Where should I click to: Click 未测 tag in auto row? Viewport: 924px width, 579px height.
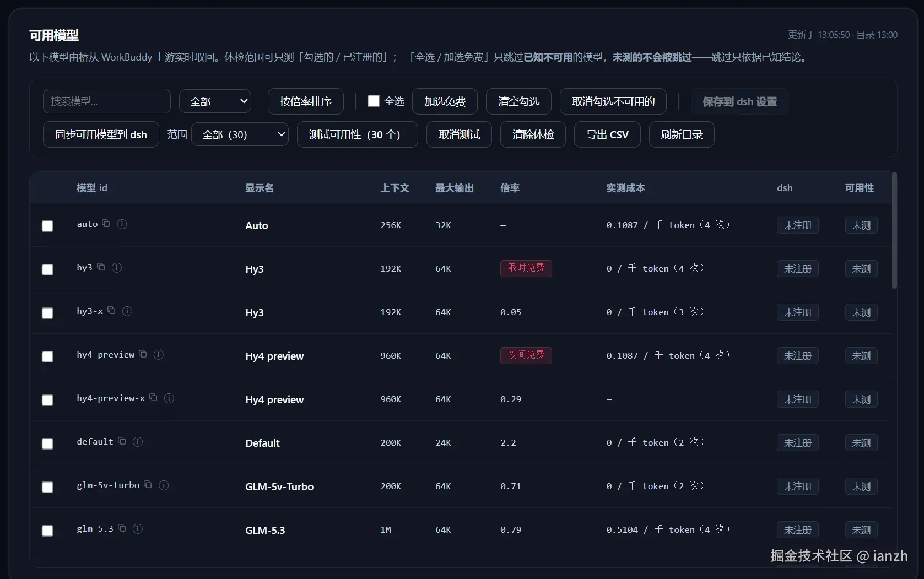pos(861,225)
